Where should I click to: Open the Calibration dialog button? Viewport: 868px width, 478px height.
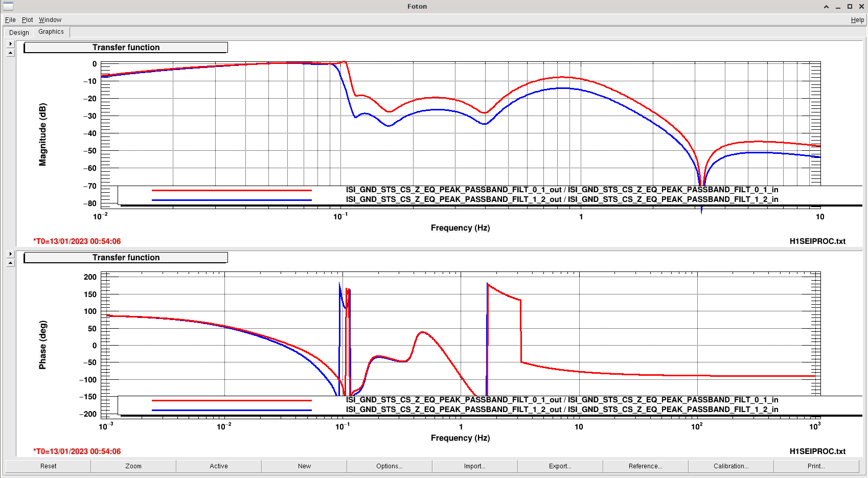point(731,466)
